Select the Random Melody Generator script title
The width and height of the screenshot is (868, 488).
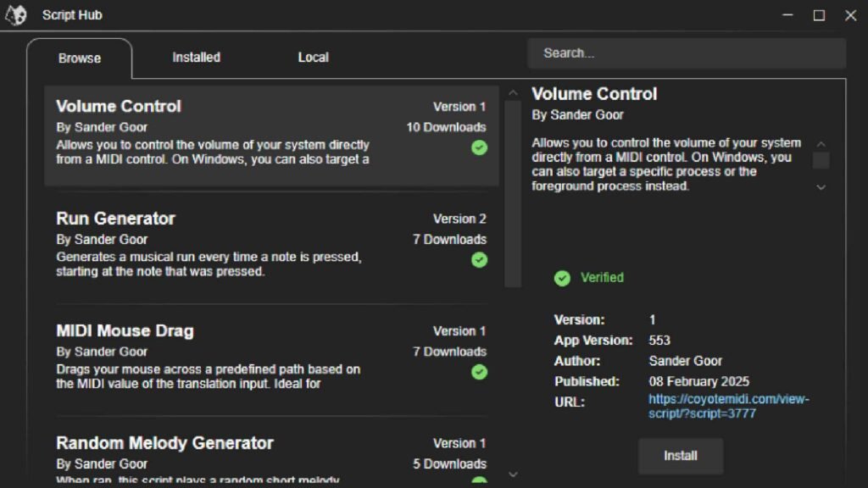[x=165, y=443]
